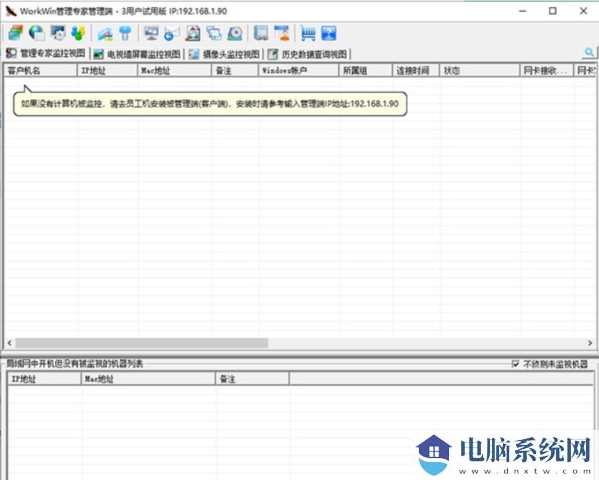Open the blue-green users group icon

[x=79, y=33]
